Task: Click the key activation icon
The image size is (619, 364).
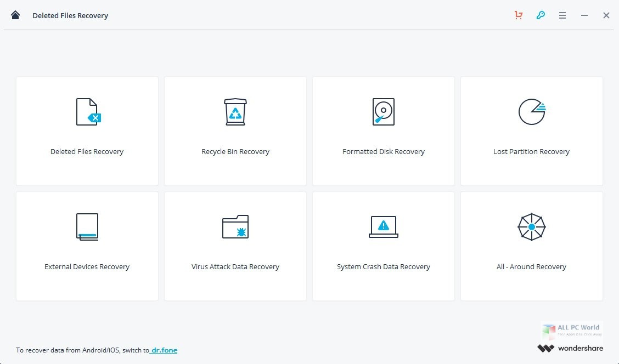Action: pos(541,15)
